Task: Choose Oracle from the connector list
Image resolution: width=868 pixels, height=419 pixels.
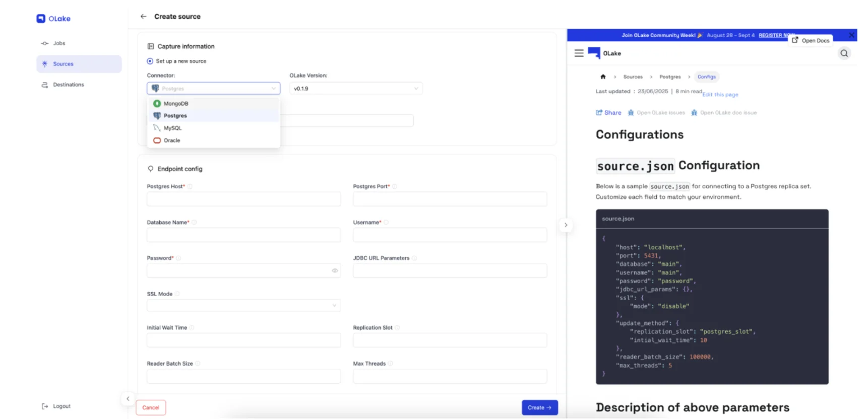Action: point(172,141)
